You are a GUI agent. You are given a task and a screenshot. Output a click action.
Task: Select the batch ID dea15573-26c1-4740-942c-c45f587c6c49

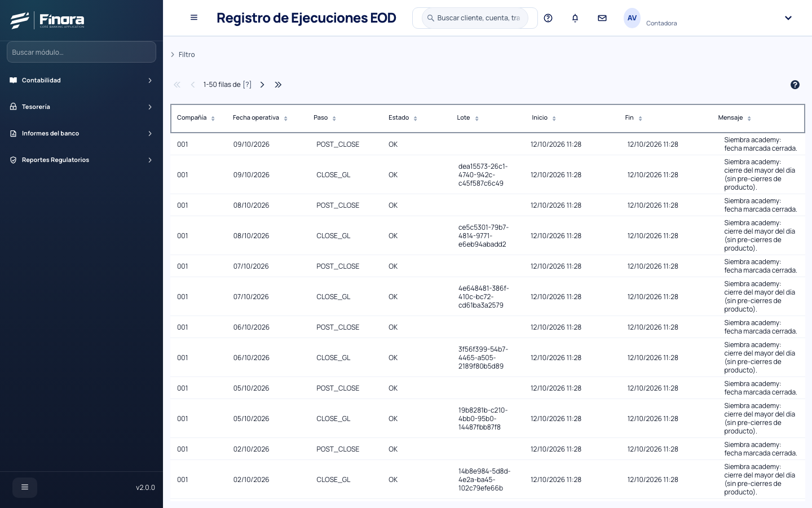483,175
